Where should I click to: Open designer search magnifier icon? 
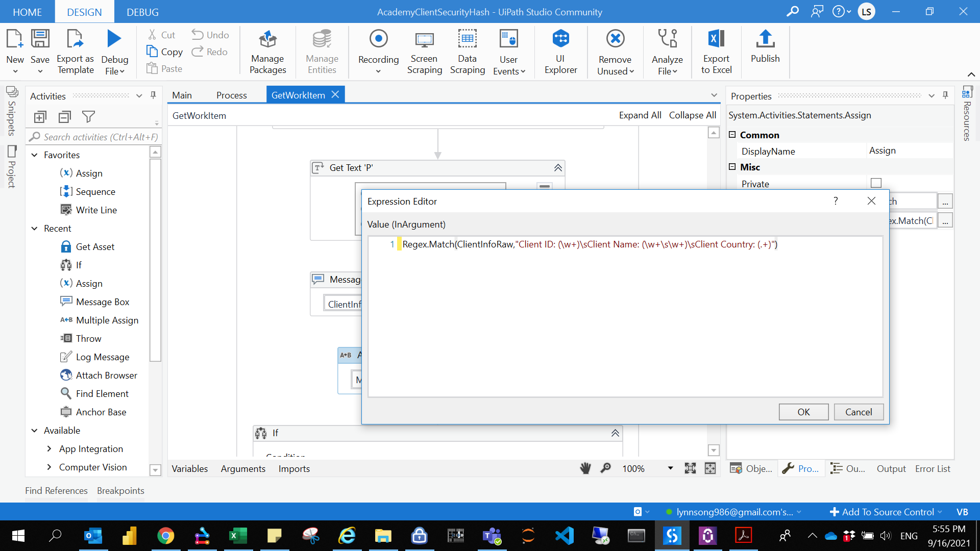[606, 468]
